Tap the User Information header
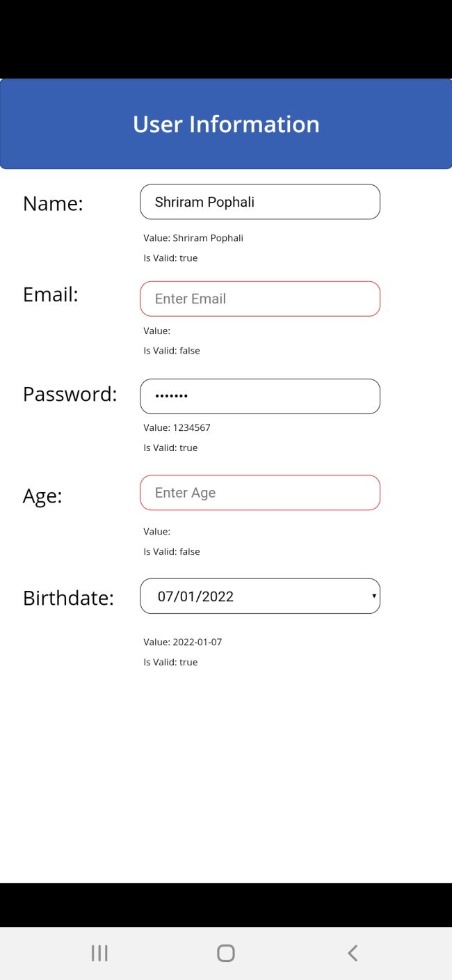 [x=226, y=123]
